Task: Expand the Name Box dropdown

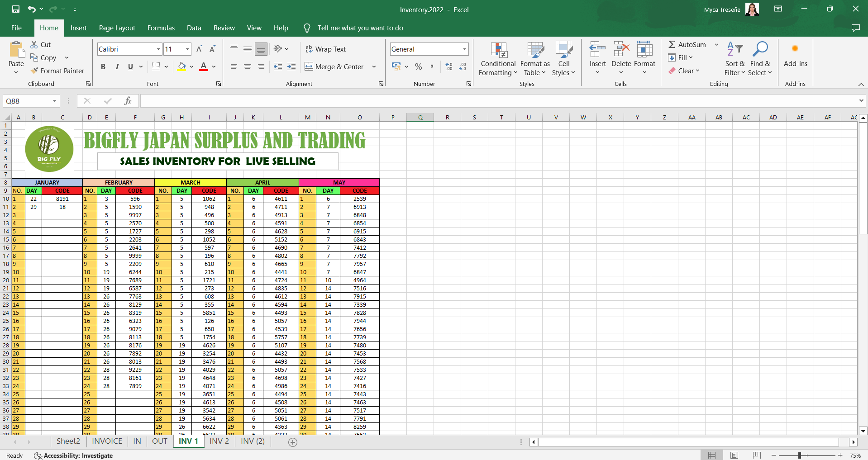Action: (x=54, y=101)
